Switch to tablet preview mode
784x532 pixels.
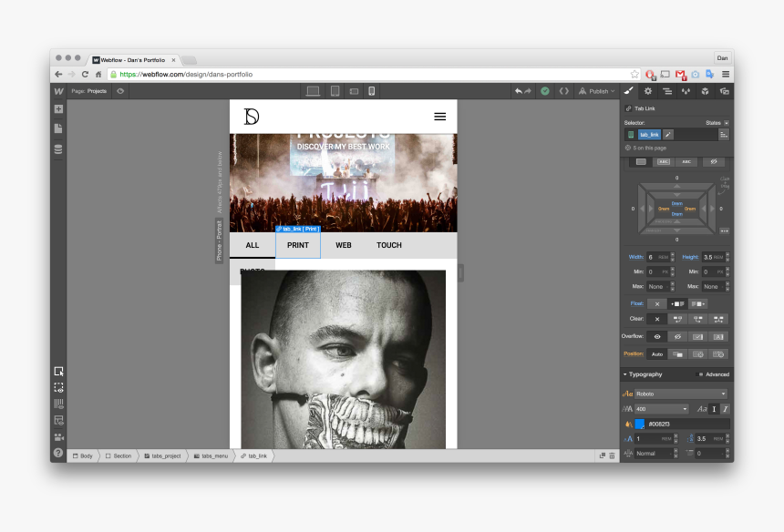point(334,91)
